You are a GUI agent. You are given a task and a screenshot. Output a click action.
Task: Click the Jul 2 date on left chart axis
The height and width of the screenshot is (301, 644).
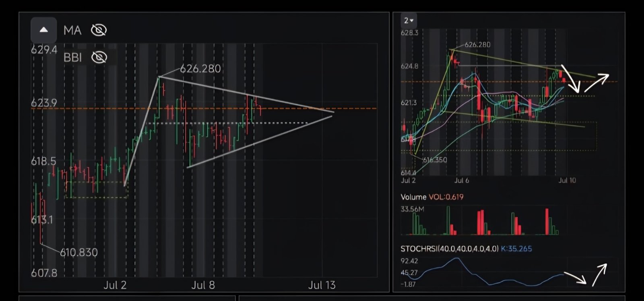[115, 285]
